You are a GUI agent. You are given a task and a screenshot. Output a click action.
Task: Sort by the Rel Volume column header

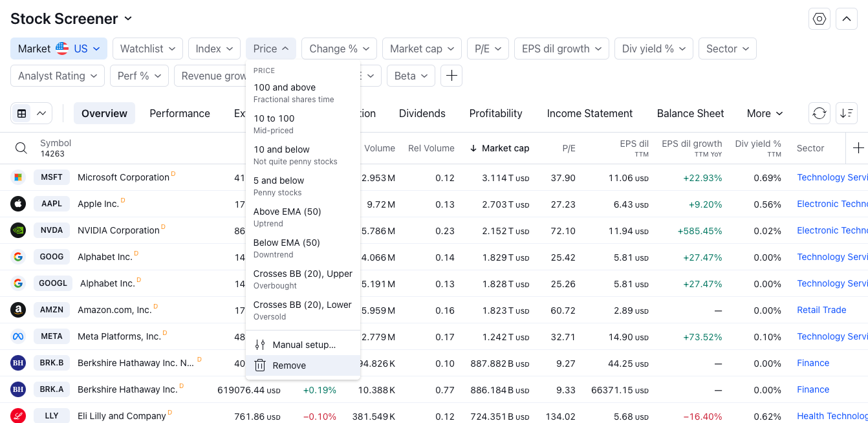(x=431, y=148)
